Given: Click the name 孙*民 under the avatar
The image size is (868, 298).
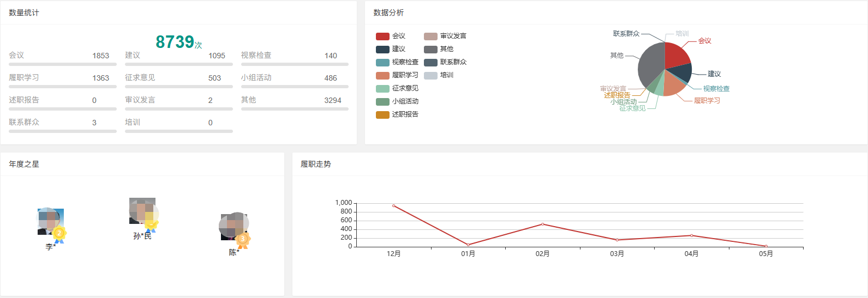Looking at the screenshot, I should click(142, 236).
